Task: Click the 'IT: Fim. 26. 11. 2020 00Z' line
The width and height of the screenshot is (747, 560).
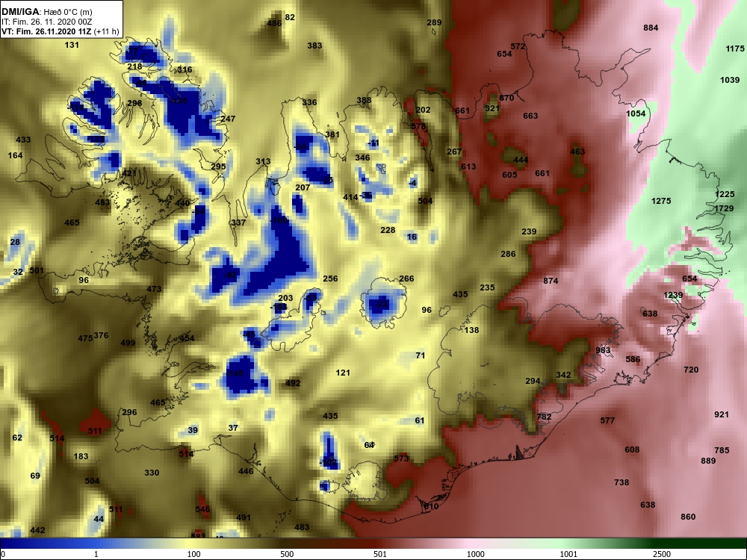Action: 46,22
